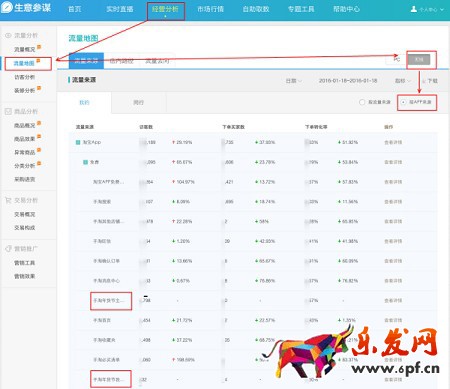Open 分类分析 in the sidebar
Screen dimensions: 450x389
point(25,166)
